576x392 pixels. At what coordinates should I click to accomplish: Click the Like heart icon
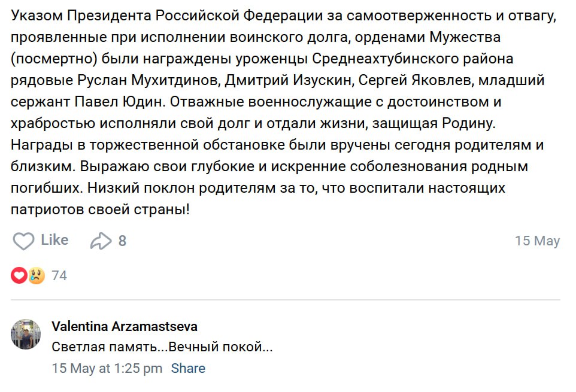(x=24, y=241)
